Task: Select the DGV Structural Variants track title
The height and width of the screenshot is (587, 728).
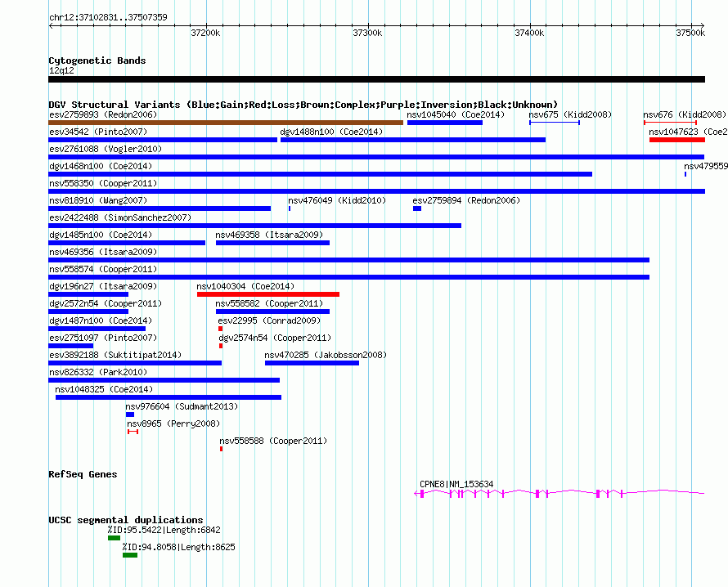Action: [303, 105]
